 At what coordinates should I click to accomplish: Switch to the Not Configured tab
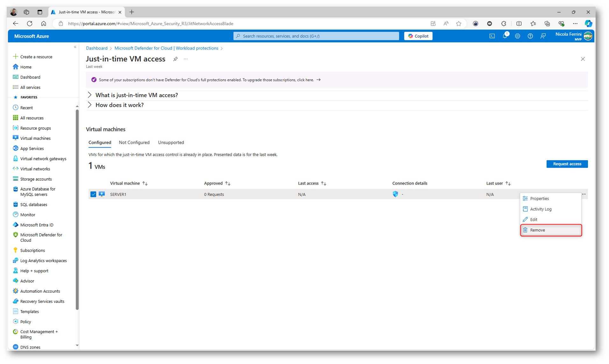pyautogui.click(x=134, y=143)
